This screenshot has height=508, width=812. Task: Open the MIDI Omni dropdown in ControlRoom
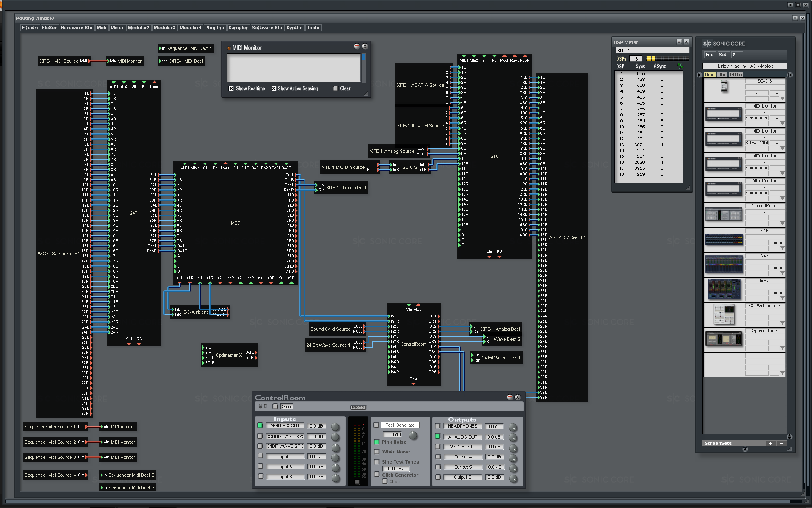click(287, 406)
